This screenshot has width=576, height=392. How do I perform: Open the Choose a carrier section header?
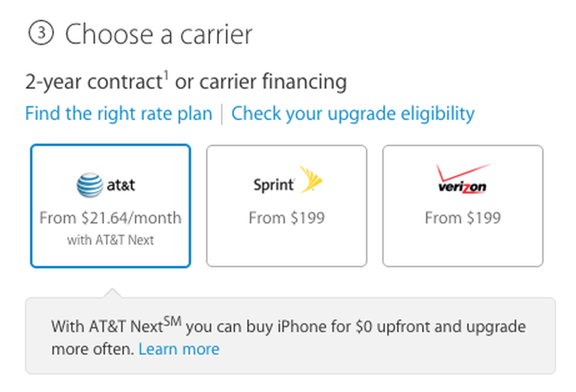click(159, 34)
